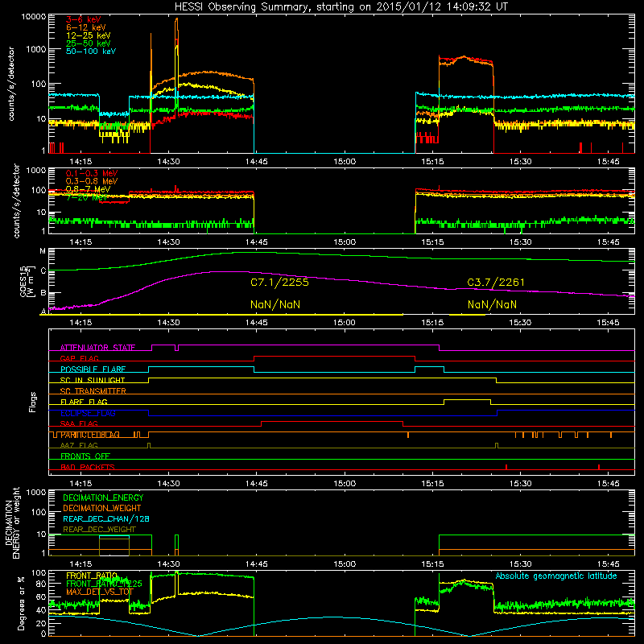644x644 pixels.
Task: Click 14:45 tick label under flags plot
Action: [256, 484]
